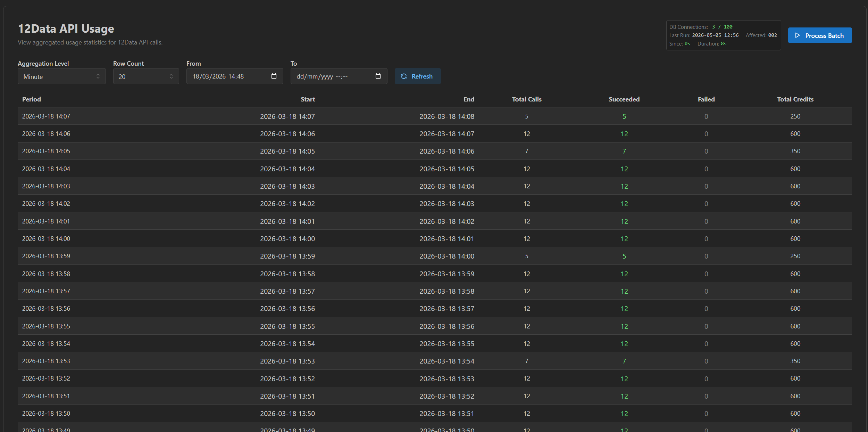Image resolution: width=868 pixels, height=432 pixels.
Task: Select period cell 2026-03-18 14:03
Action: coord(46,186)
